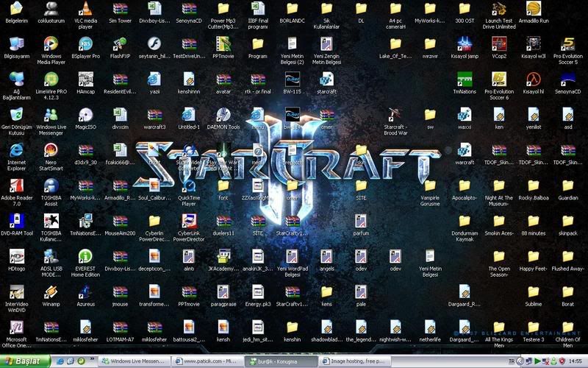This screenshot has width=588, height=368.
Task: Switch to www.paticik.com taskbar window
Action: coord(208,361)
